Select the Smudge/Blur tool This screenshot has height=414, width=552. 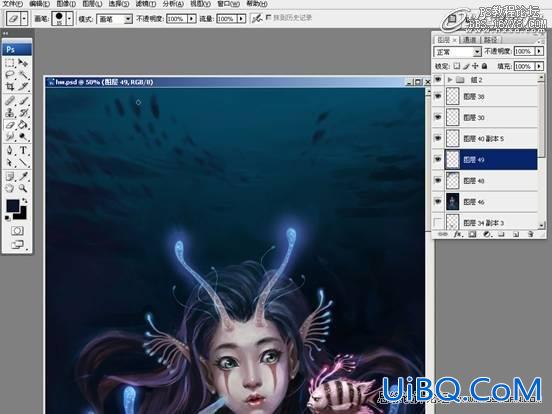point(10,136)
